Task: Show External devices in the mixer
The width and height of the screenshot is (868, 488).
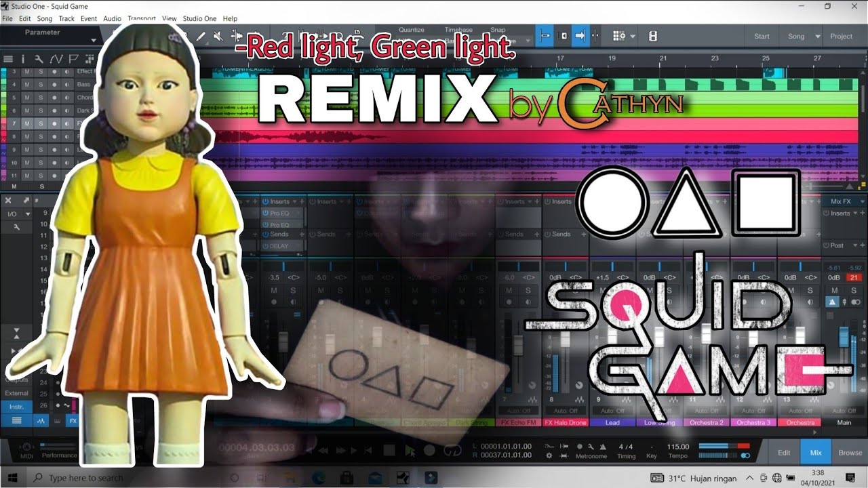Action: coord(16,392)
